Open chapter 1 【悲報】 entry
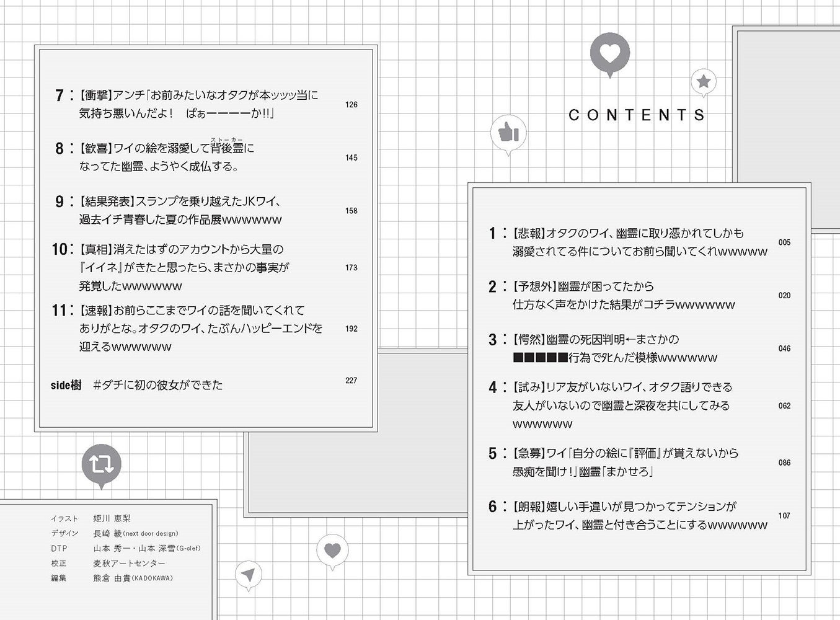The image size is (840, 620). [639, 242]
